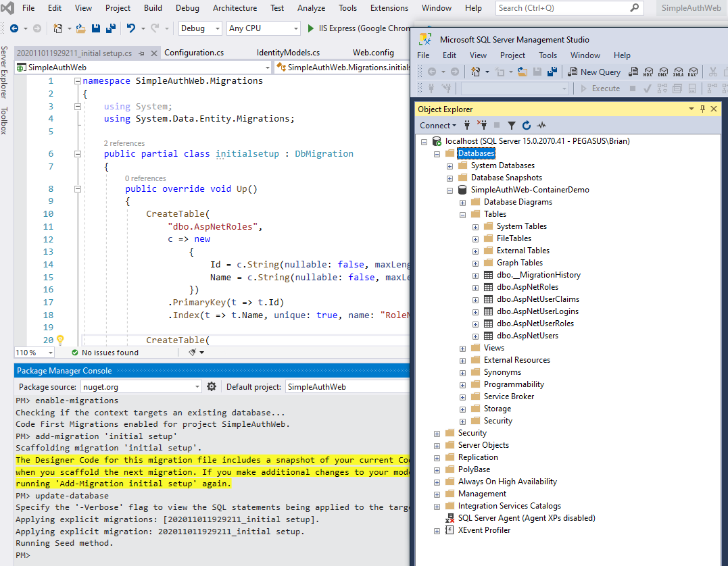Image resolution: width=728 pixels, height=566 pixels.
Task: Click Navigate Backward arrow in Visual Studio toolbar
Action: coord(14,28)
